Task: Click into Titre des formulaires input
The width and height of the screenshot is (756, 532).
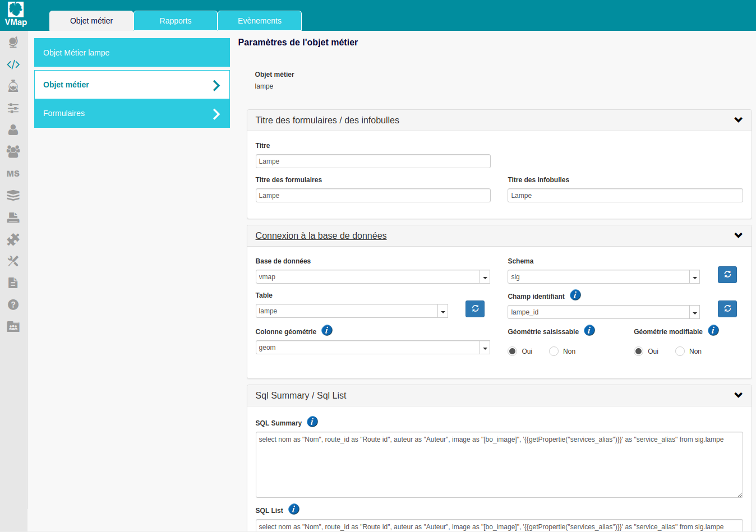Action: click(x=373, y=196)
